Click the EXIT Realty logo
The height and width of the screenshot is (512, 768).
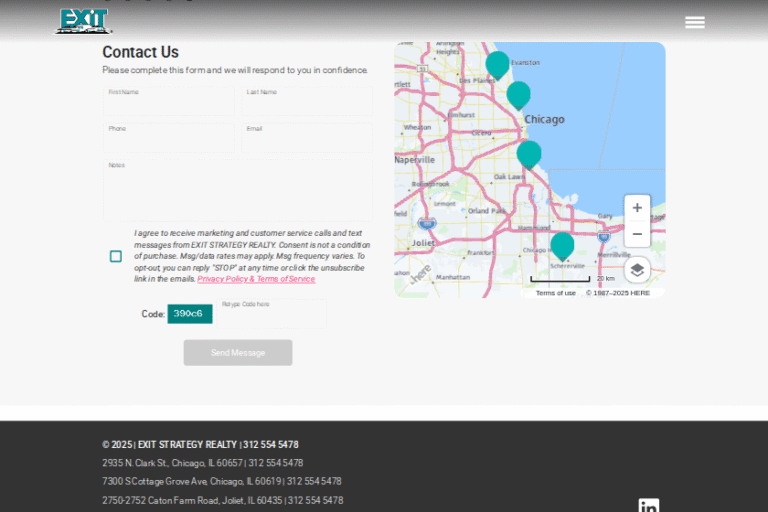point(83,21)
